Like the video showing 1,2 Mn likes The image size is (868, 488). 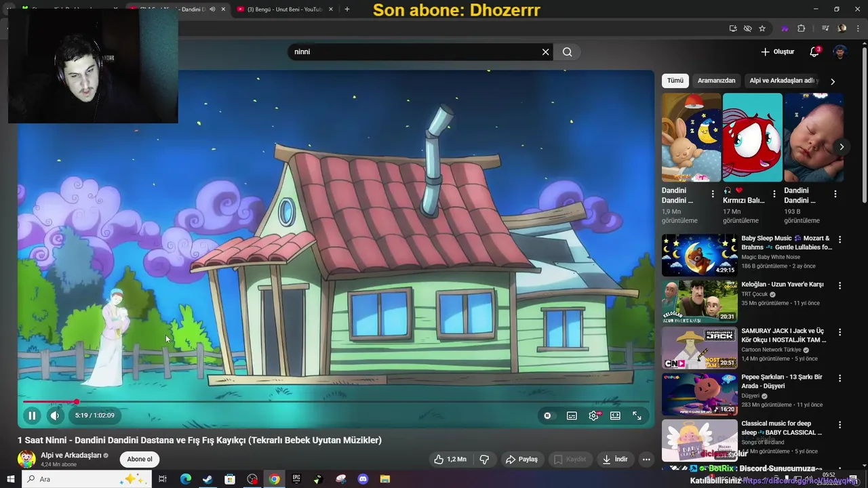450,459
